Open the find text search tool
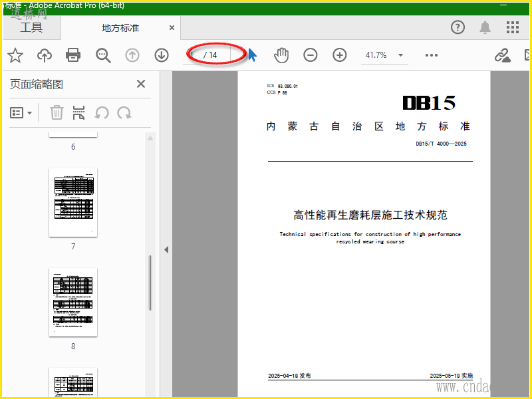The height and width of the screenshot is (399, 532). [103, 55]
